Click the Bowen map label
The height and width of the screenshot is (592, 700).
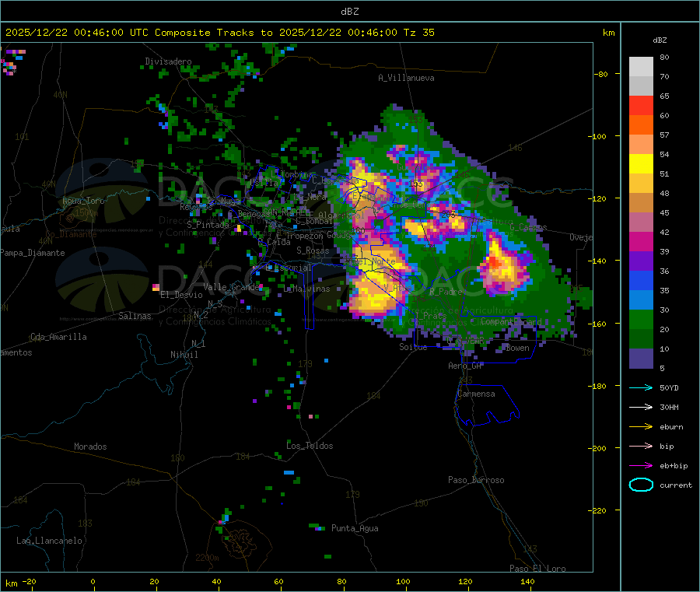click(518, 348)
